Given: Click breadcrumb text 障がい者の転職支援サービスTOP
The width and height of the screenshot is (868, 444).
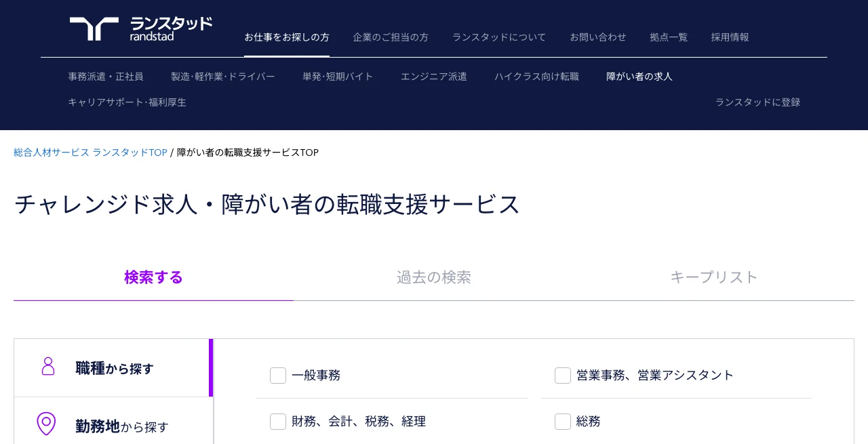Looking at the screenshot, I should click(248, 153).
